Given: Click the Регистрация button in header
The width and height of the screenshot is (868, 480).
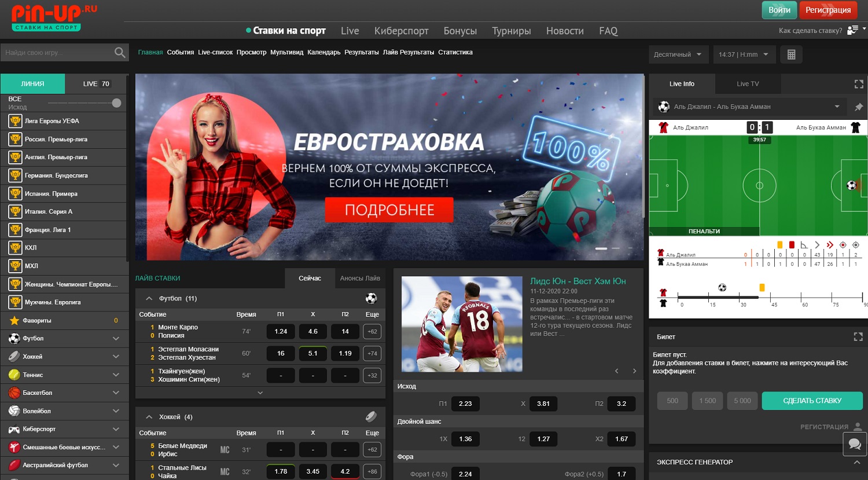Looking at the screenshot, I should pyautogui.click(x=828, y=10).
